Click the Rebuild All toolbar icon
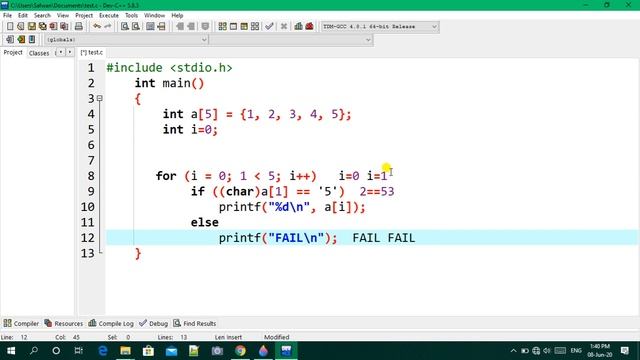 pos(255,27)
